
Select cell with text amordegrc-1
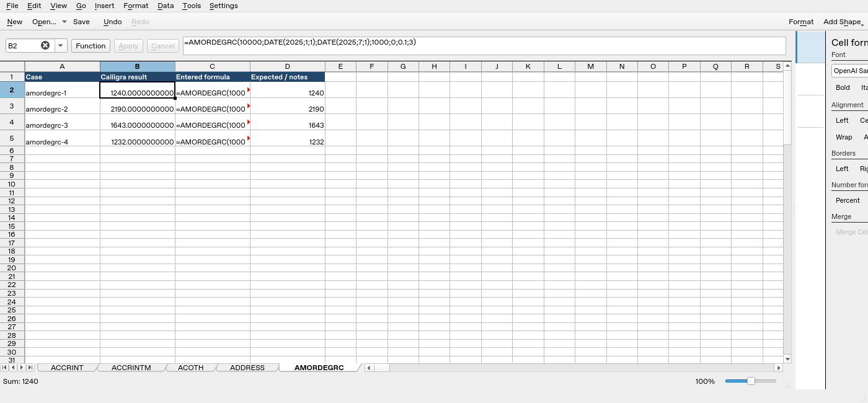pyautogui.click(x=63, y=90)
